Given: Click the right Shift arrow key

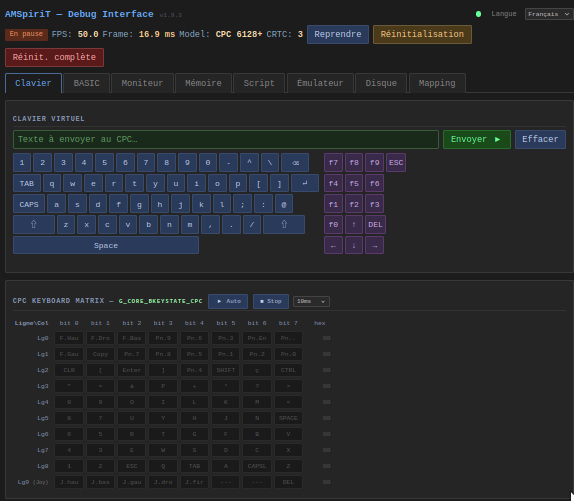Looking at the screenshot, I should tap(284, 224).
